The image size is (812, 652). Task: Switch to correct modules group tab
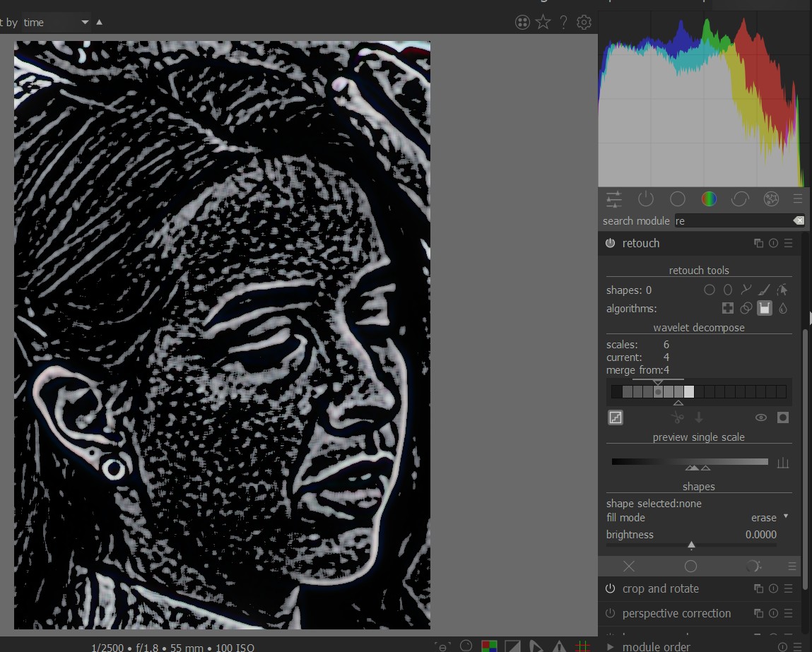point(740,198)
